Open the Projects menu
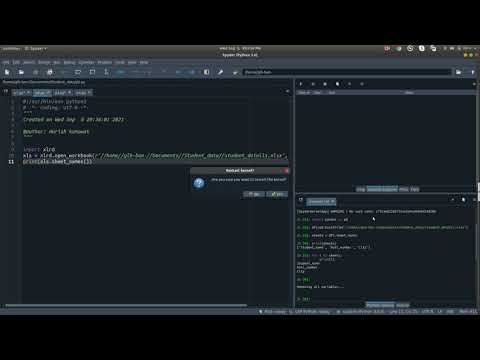Viewport: 480px width, 360px height. (105, 62)
